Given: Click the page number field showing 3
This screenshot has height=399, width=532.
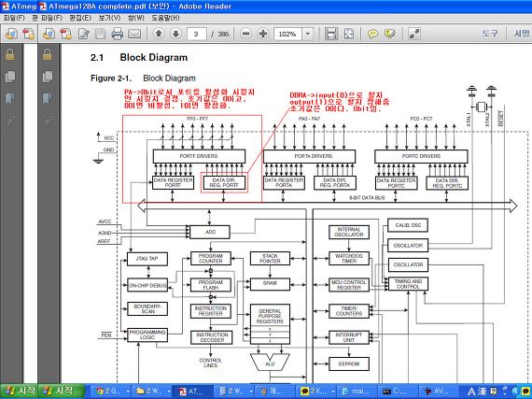Looking at the screenshot, I should (196, 34).
